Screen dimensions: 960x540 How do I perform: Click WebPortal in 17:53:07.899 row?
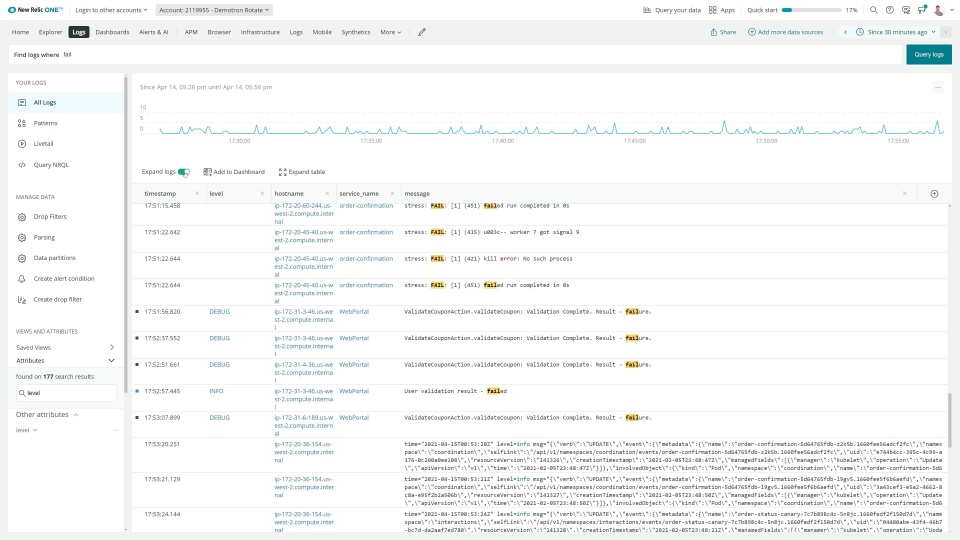coord(354,418)
